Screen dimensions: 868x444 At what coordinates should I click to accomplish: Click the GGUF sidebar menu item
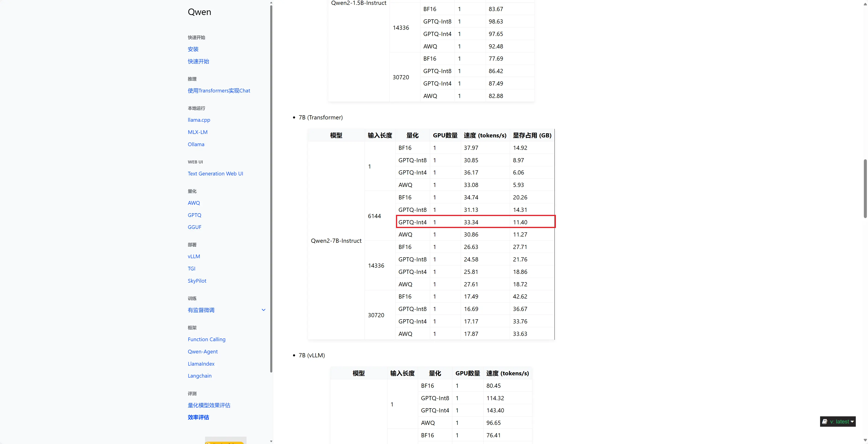point(194,227)
